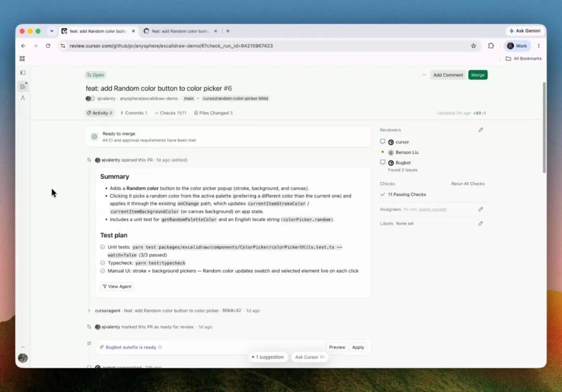Bookmark this page with the star icon

tap(474, 46)
